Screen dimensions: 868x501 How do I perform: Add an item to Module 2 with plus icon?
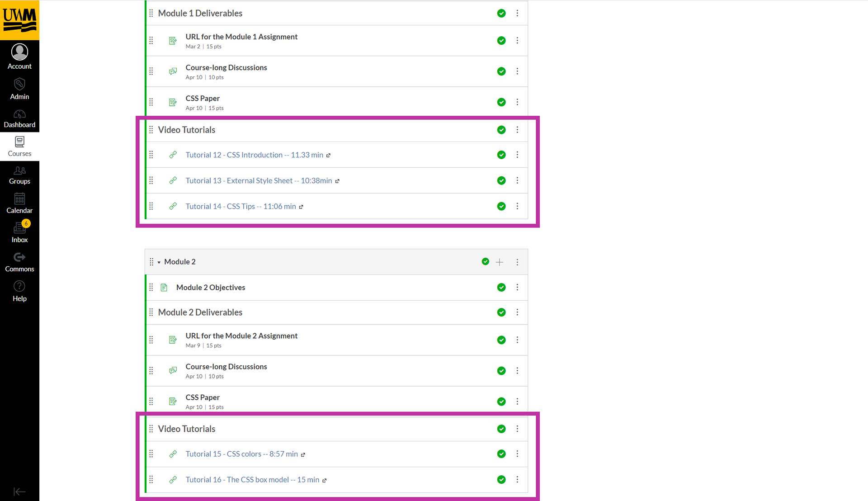(x=500, y=262)
